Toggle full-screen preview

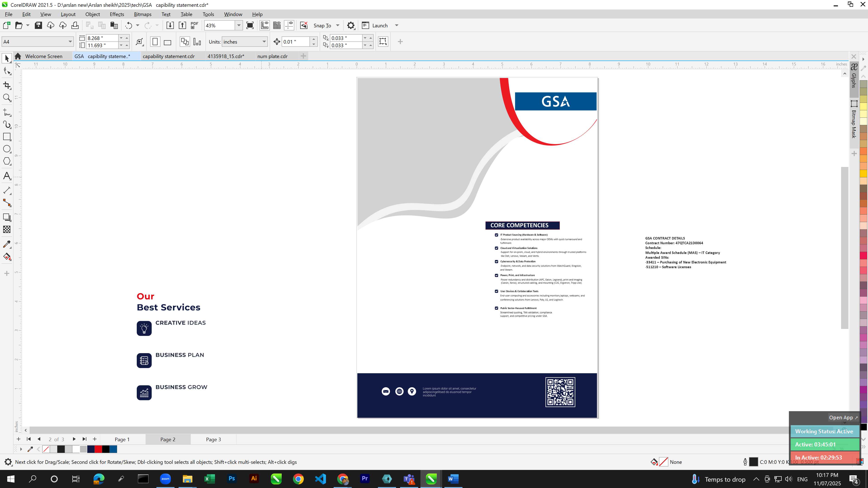[x=250, y=26]
